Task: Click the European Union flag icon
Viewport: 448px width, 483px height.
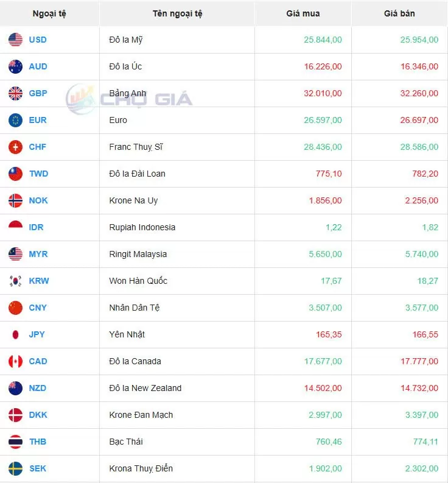Action: [x=15, y=121]
